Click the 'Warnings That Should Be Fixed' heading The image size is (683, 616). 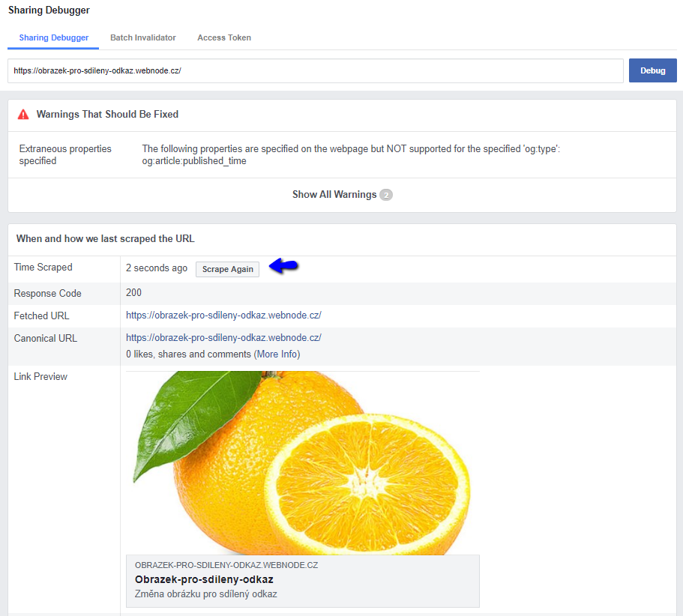tap(108, 114)
